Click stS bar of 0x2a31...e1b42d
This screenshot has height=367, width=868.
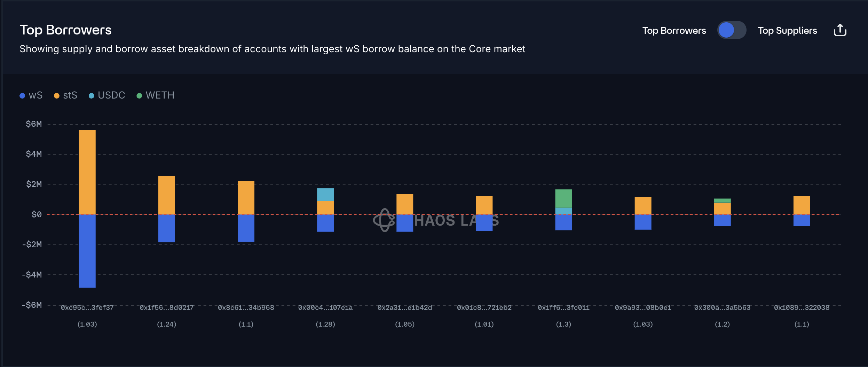404,204
